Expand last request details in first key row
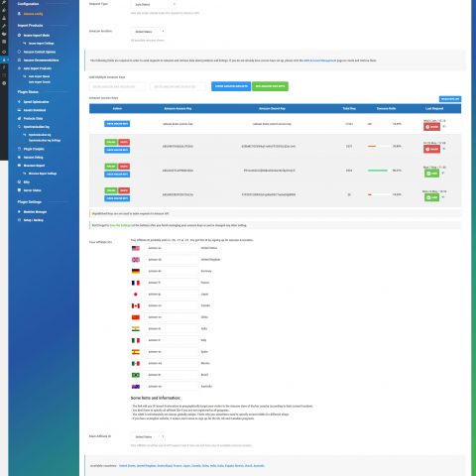Viewport: 476px width, 476px height. [444, 126]
